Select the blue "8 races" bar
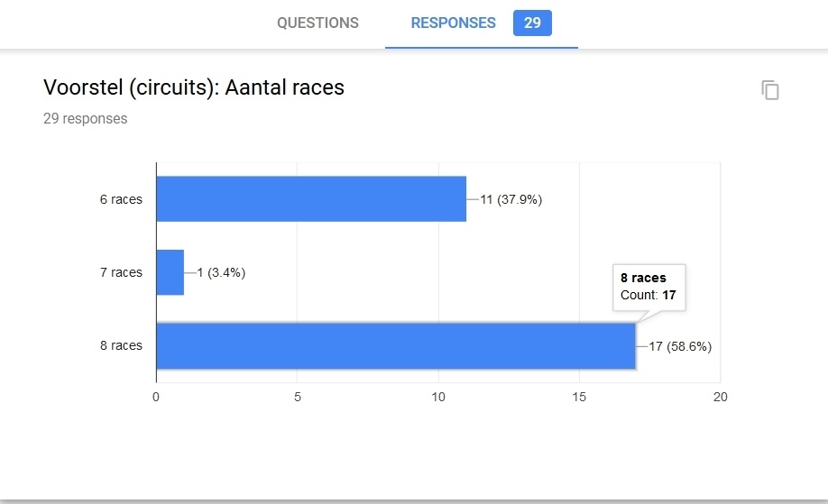 (x=396, y=345)
